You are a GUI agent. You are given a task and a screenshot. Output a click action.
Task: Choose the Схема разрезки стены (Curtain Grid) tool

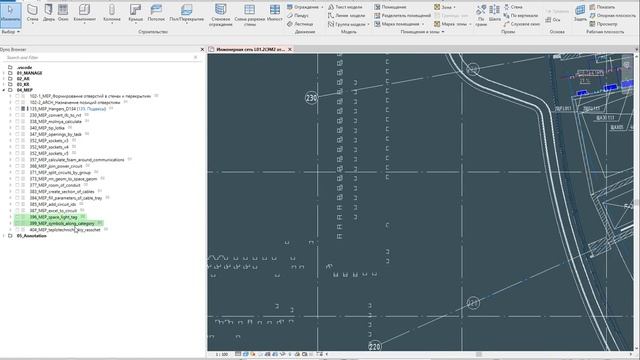pos(249,15)
